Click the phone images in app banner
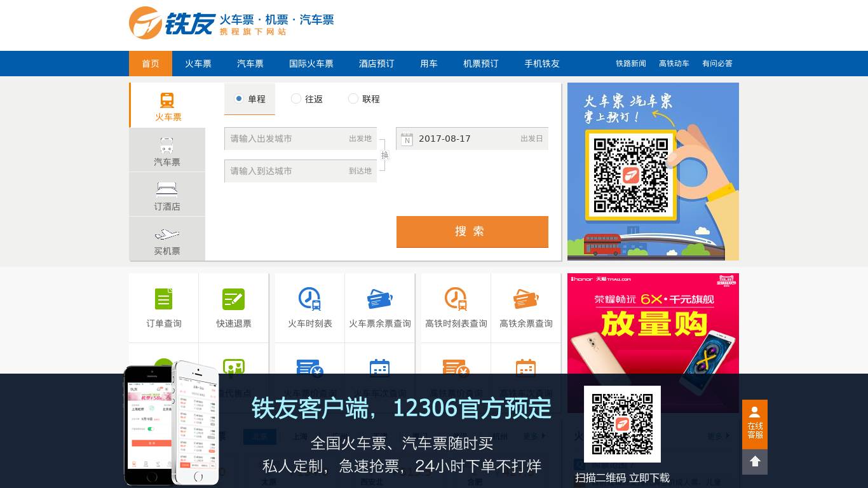Image resolution: width=868 pixels, height=488 pixels. point(172,423)
